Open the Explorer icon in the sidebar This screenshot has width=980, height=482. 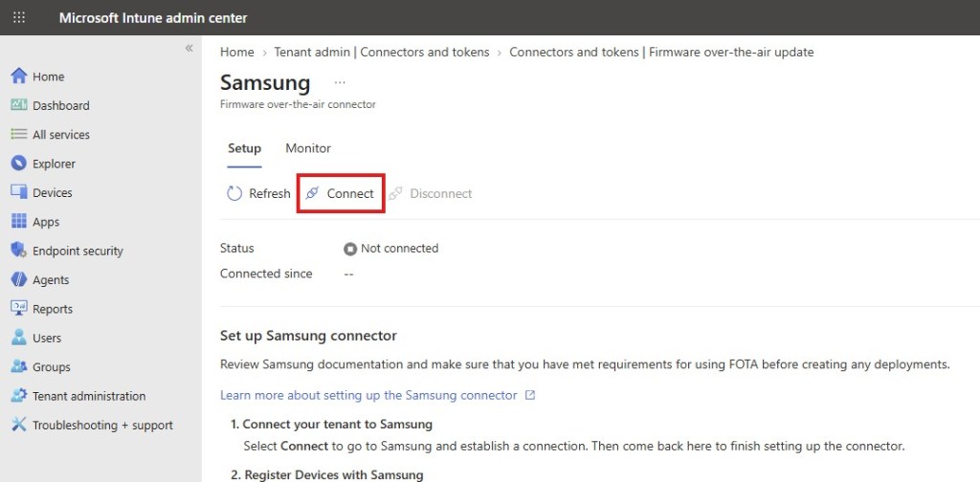tap(19, 163)
